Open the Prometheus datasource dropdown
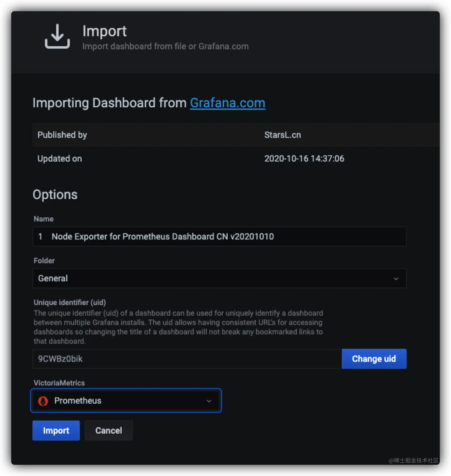451x476 pixels. 126,401
